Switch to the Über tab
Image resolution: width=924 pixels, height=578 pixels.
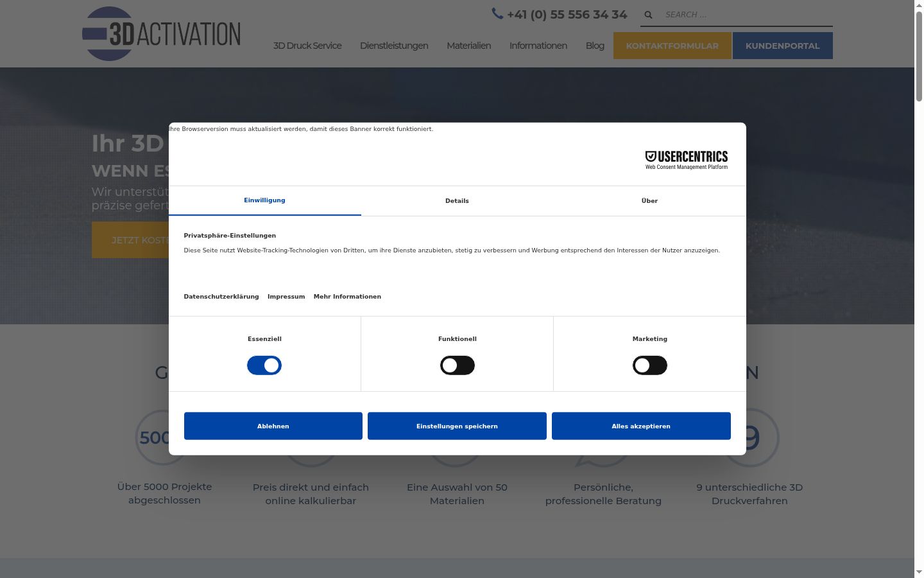tap(649, 201)
